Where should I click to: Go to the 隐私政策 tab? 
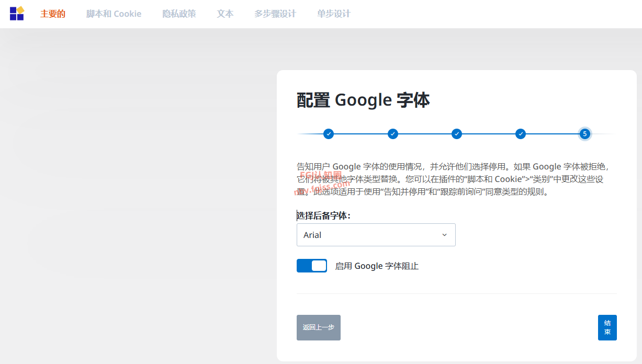click(179, 14)
